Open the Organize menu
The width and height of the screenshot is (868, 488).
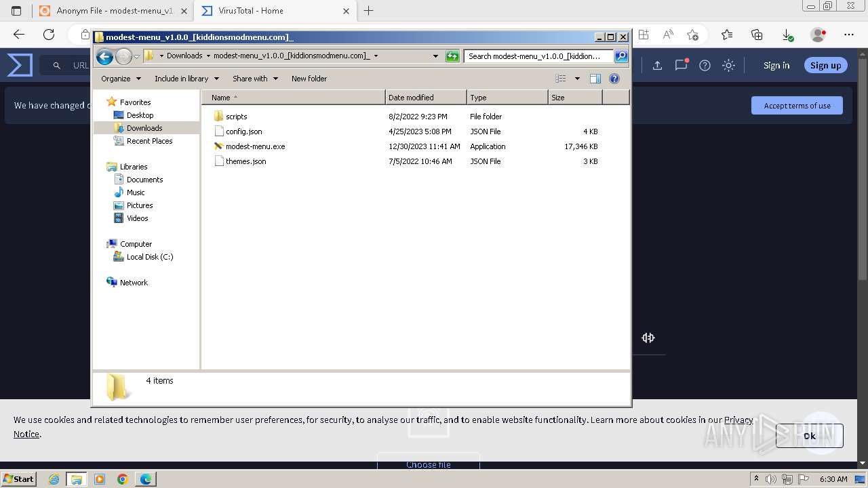121,79
